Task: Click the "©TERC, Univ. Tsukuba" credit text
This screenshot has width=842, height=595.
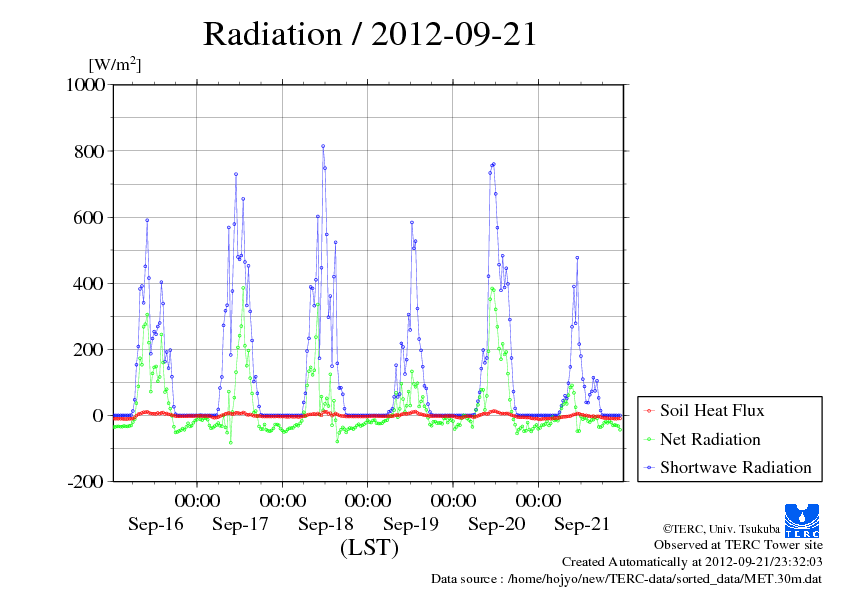Action: pyautogui.click(x=721, y=528)
